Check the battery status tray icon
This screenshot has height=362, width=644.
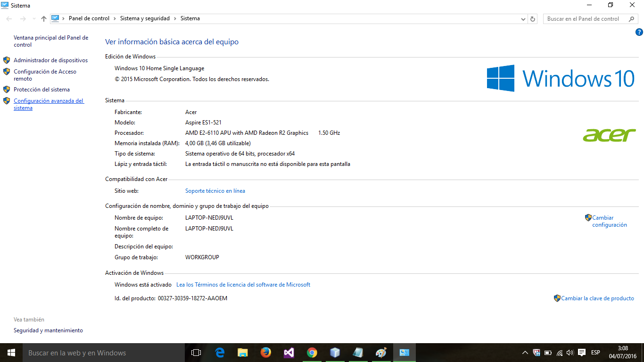[548, 353]
